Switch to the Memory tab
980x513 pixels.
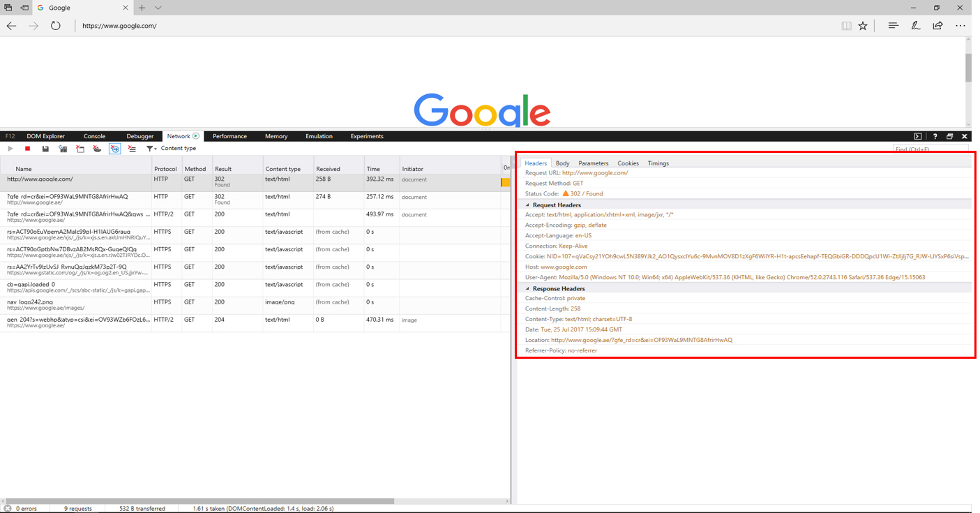[x=276, y=136]
